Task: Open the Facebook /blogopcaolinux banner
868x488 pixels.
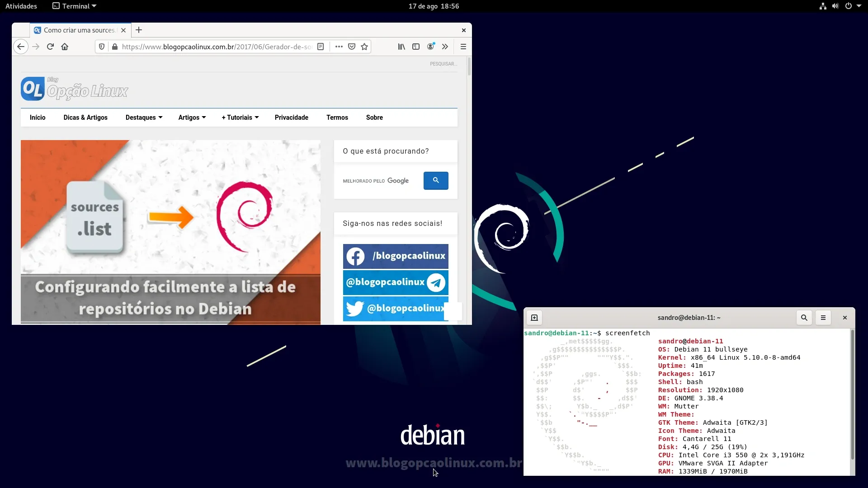Action: tap(396, 256)
